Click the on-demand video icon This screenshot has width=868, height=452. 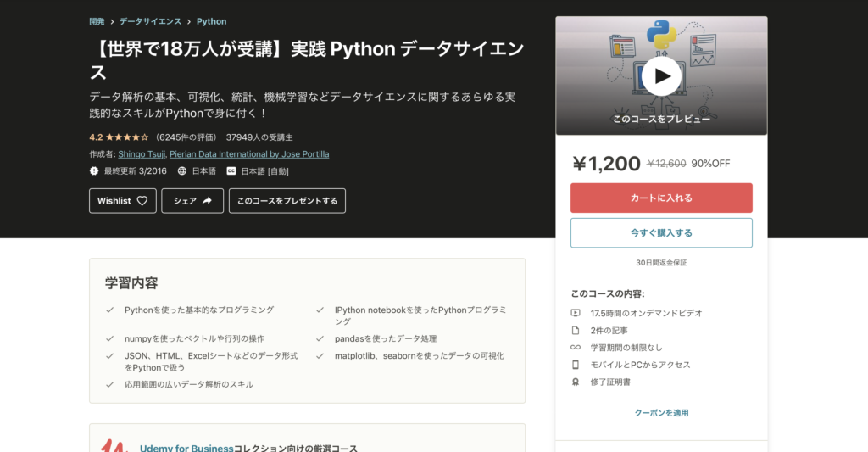(576, 313)
